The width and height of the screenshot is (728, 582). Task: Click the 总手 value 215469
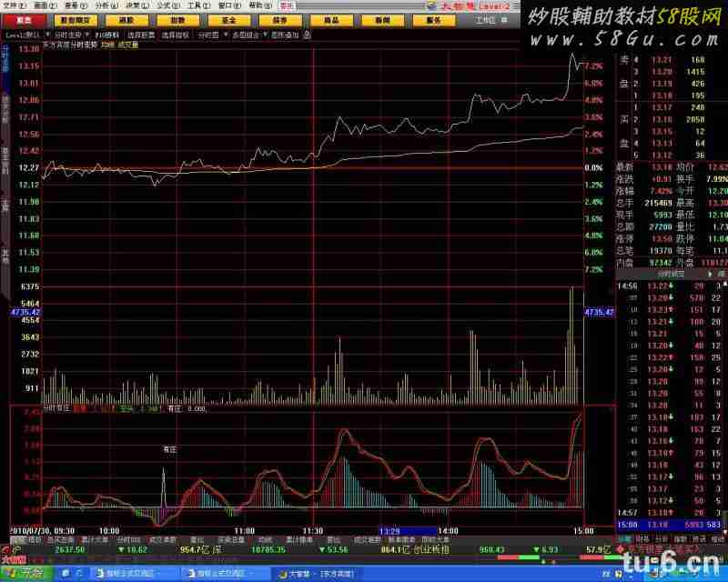[658, 203]
